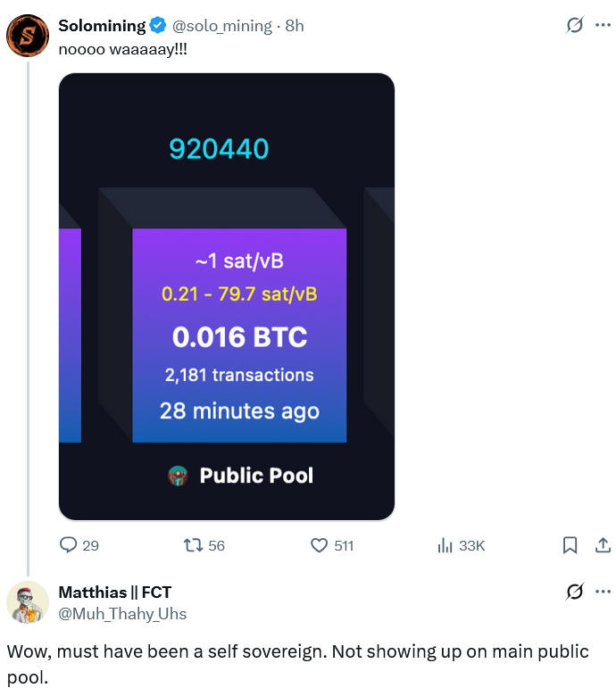Click the Grok icon on Matthias's reply
The height and width of the screenshot is (688, 616).
tap(575, 591)
